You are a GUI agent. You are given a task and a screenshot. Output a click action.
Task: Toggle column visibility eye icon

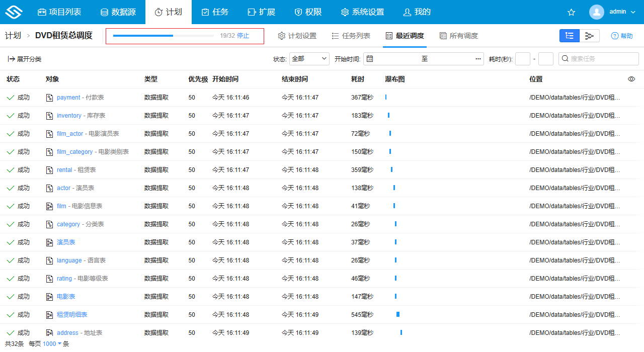pos(631,79)
